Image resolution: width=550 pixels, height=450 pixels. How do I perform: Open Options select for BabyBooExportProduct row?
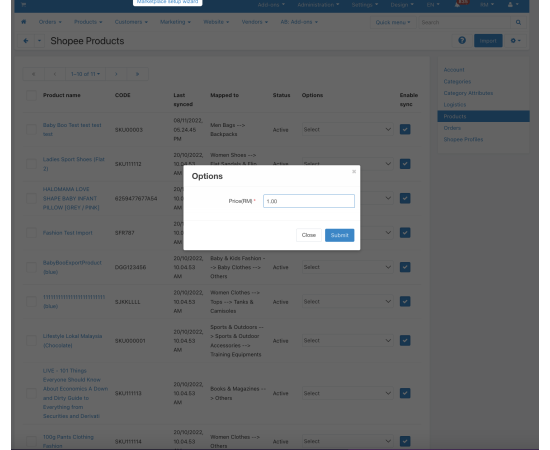[347, 267]
